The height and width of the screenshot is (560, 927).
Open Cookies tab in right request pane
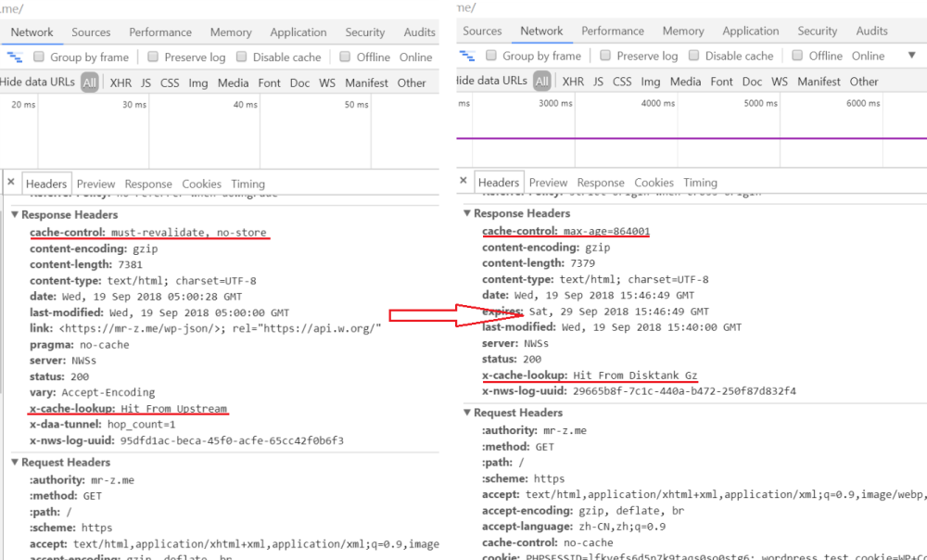654,183
